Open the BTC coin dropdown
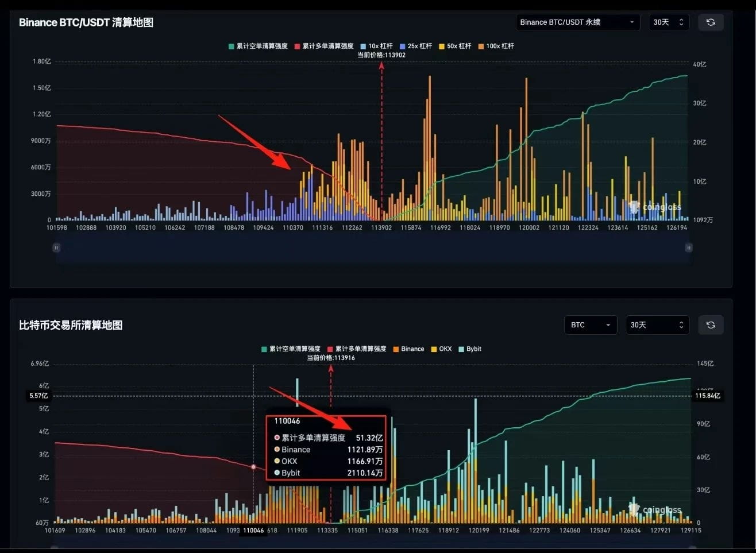Screen dimensions: 756x553 (591, 325)
